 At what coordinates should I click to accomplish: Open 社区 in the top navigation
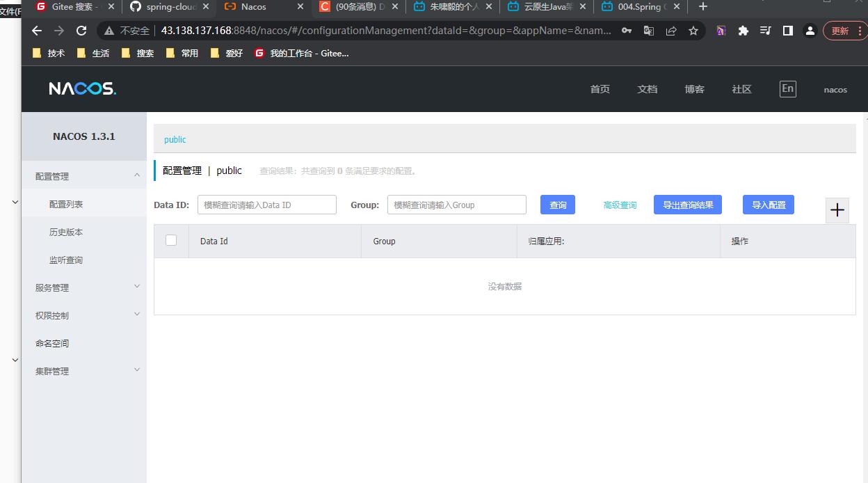tap(741, 89)
